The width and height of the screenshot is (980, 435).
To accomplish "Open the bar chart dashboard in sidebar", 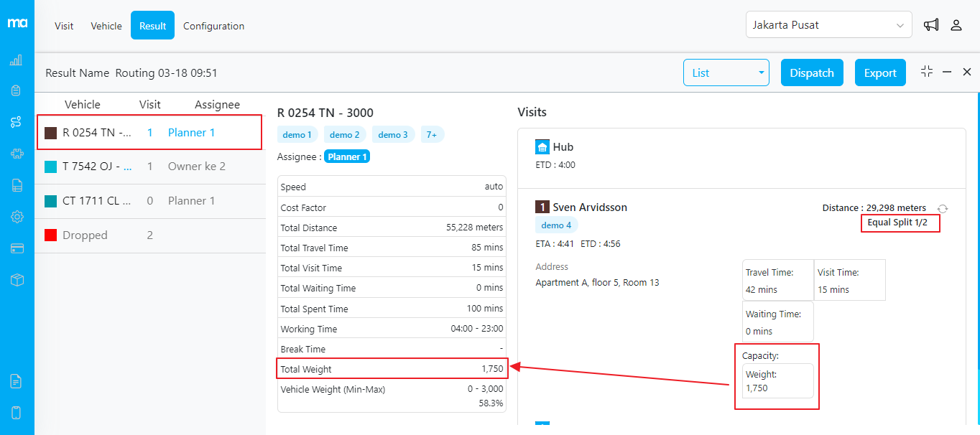I will (x=16, y=60).
